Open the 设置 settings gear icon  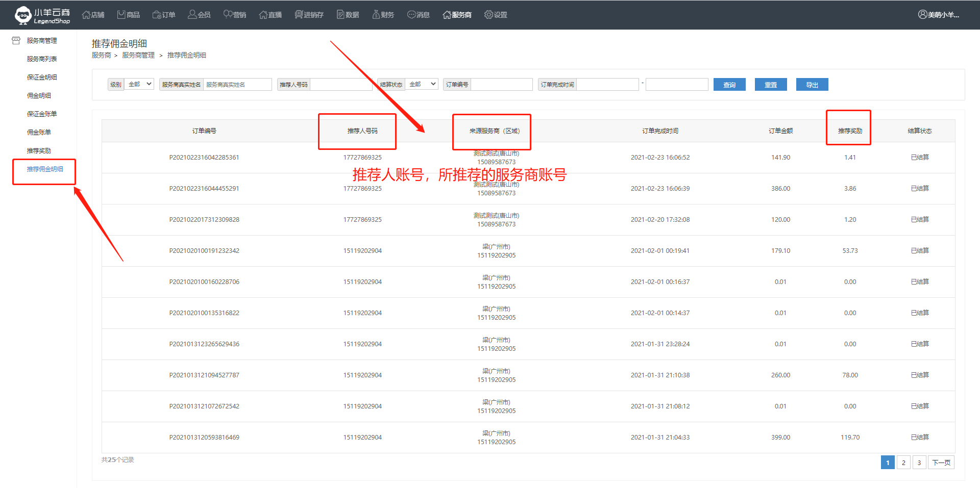488,15
